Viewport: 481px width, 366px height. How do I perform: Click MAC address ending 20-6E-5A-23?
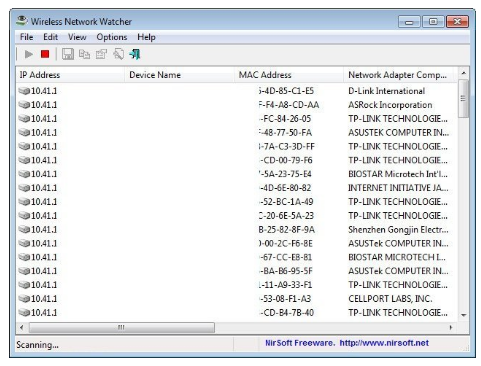coord(286,215)
